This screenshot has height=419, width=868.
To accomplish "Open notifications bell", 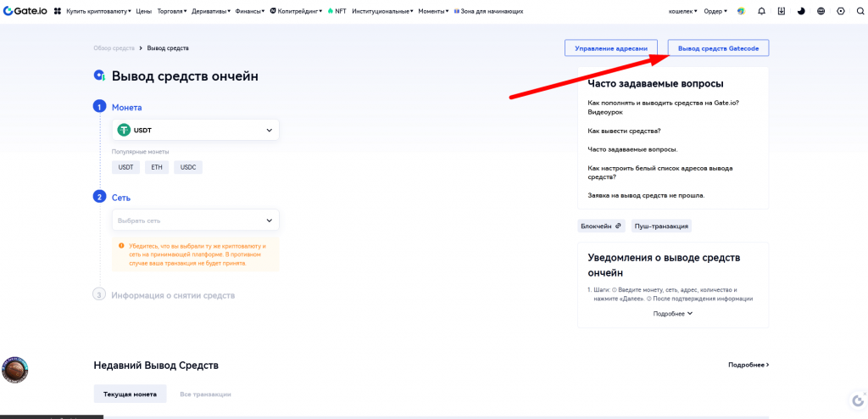I will [762, 11].
